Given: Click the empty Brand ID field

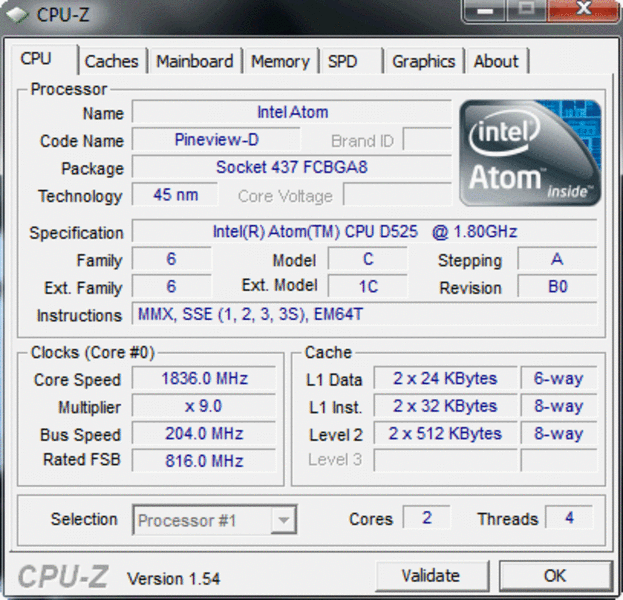Looking at the screenshot, I should [428, 139].
